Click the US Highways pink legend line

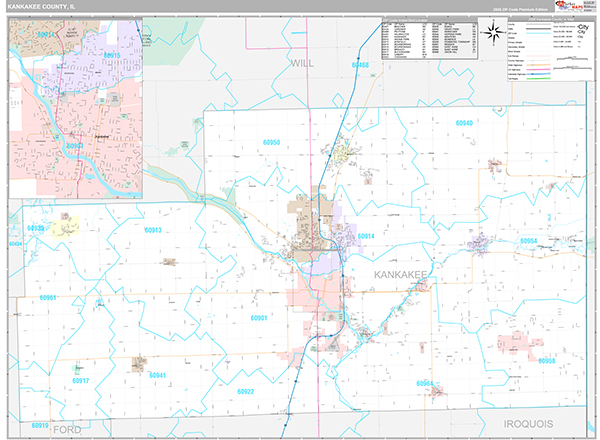point(538,70)
